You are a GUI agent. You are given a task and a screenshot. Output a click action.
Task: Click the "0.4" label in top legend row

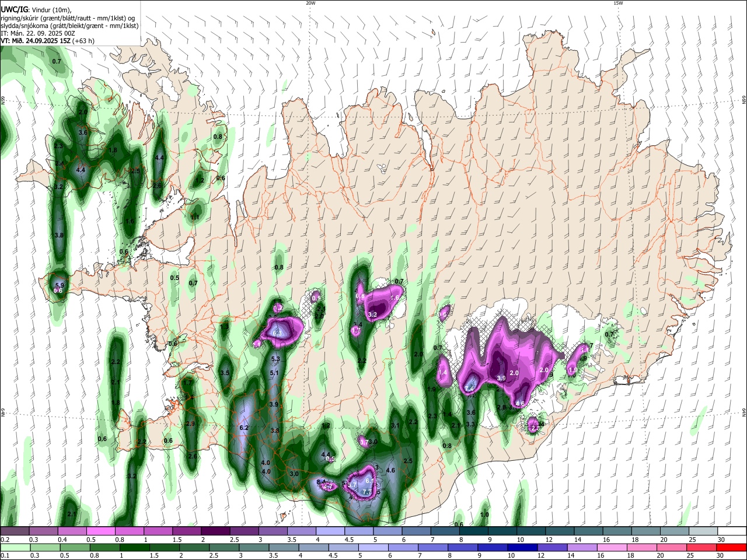point(62,540)
